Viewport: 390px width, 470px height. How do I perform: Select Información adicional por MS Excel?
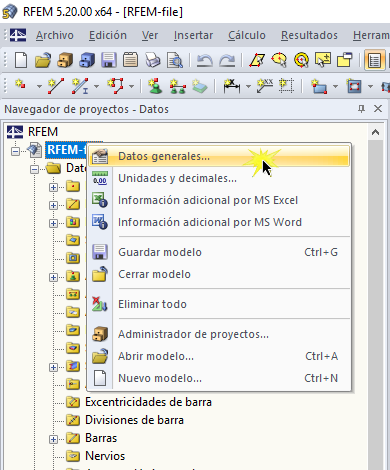tap(219, 200)
